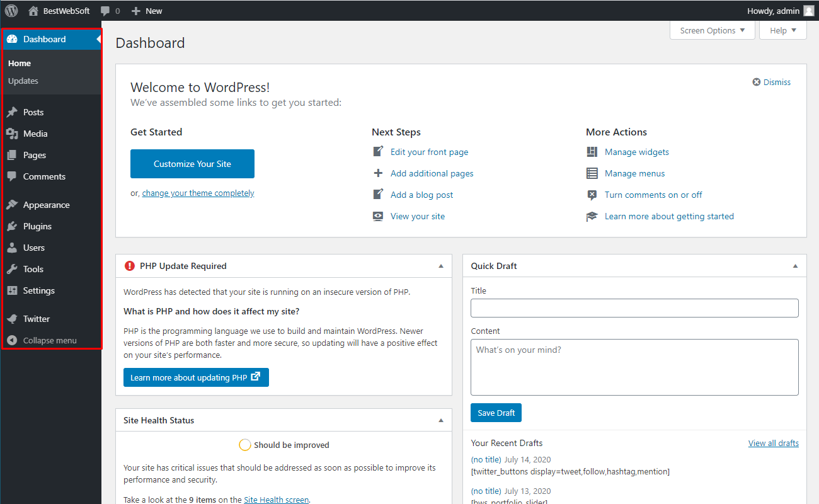Click the View your site link
The height and width of the screenshot is (504, 819).
click(418, 216)
